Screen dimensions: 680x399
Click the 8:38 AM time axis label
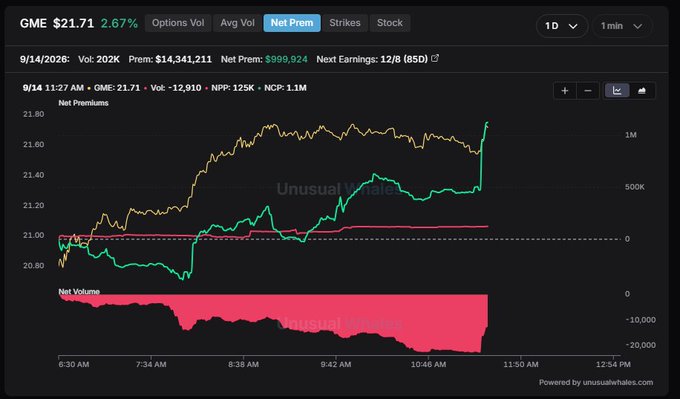coord(243,364)
